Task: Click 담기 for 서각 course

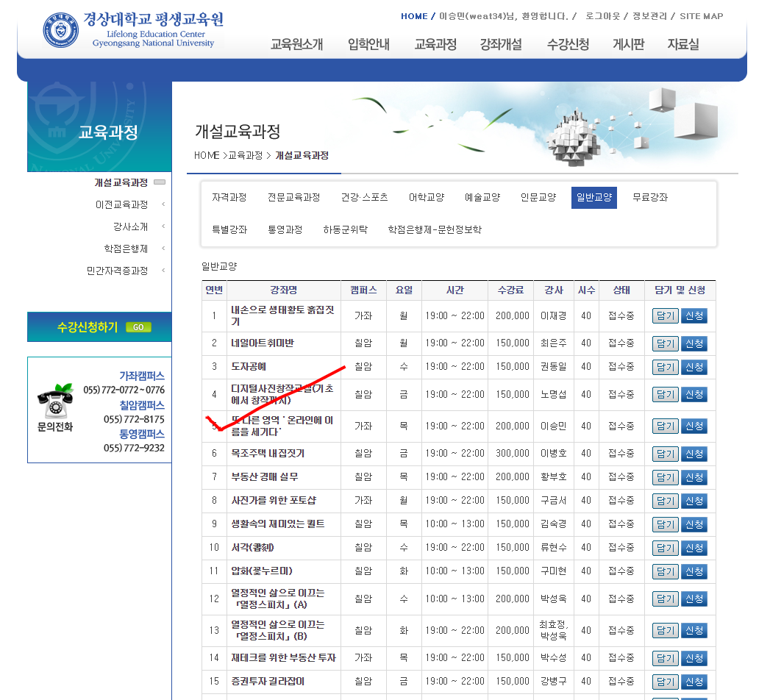Action: click(x=666, y=548)
